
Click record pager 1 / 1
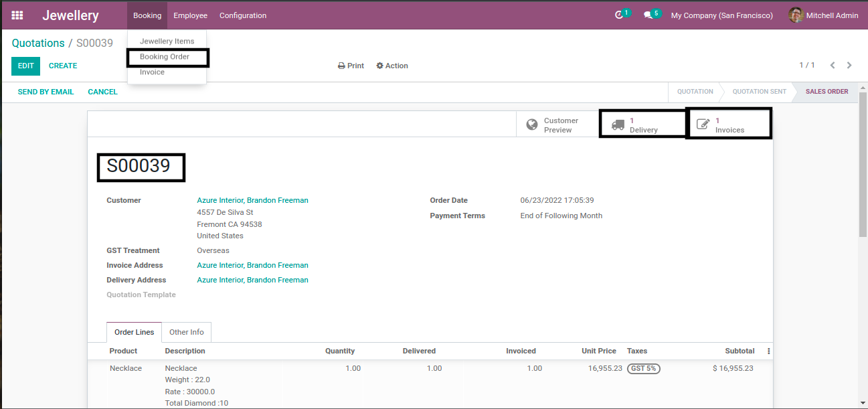[807, 66]
